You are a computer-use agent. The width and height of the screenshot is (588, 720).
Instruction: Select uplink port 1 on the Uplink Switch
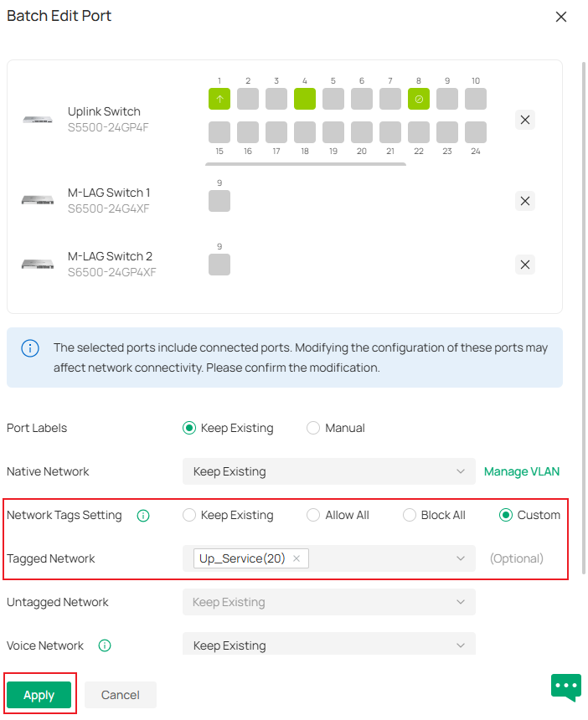pyautogui.click(x=219, y=99)
